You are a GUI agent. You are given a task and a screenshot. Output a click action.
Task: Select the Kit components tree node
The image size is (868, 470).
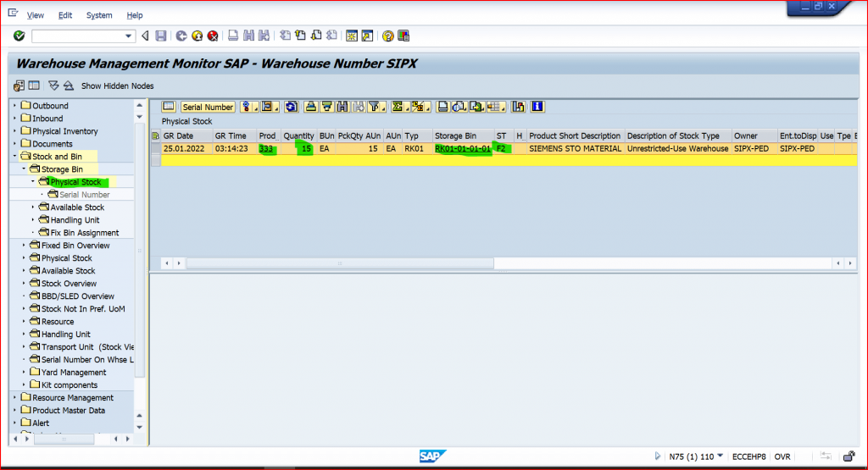point(70,385)
